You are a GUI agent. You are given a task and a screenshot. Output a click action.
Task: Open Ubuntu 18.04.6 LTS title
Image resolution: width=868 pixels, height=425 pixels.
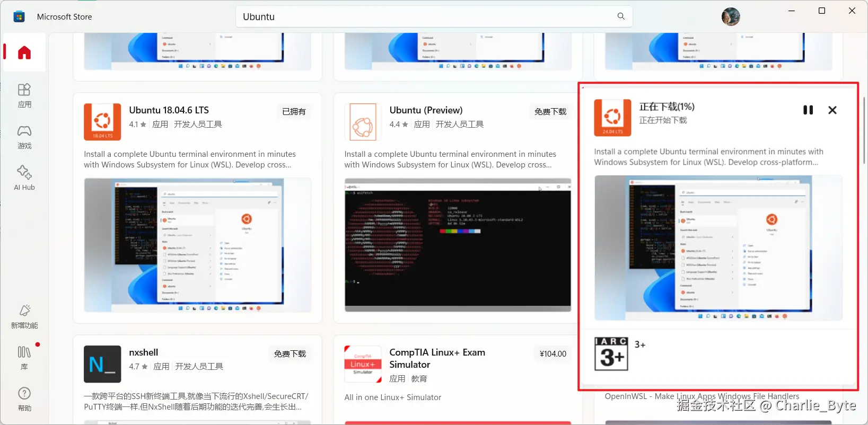point(169,110)
